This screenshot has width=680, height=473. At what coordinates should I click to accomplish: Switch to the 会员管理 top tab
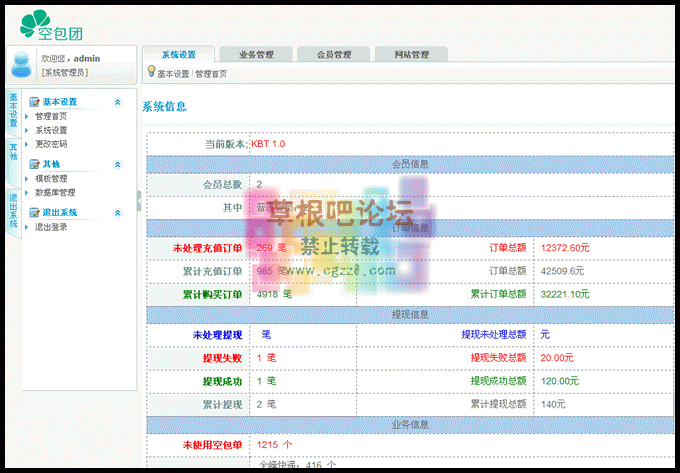pyautogui.click(x=334, y=55)
